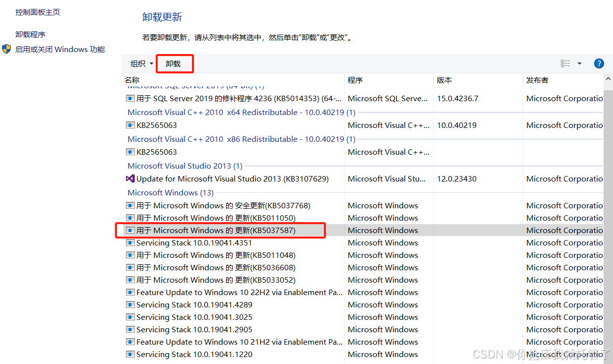Click icon next to KB5036608 update
The image size is (613, 364).
point(130,267)
